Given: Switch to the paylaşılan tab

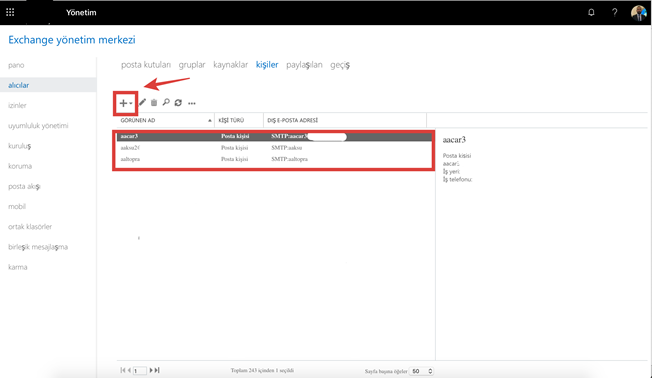Looking at the screenshot, I should tap(304, 65).
